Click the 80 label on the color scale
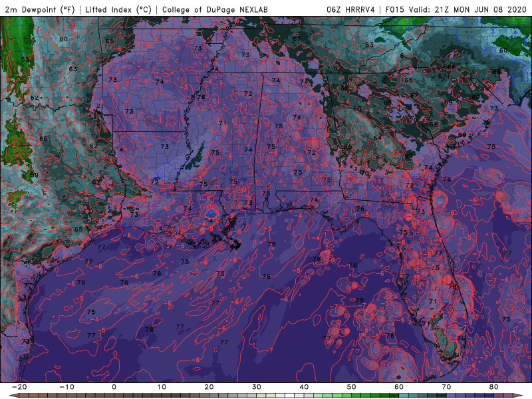Image resolution: width=532 pixels, height=399 pixels. [x=494, y=387]
